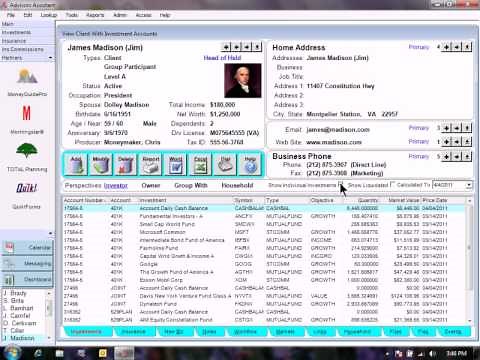Open the File menu
Image resolution: width=480 pixels, height=360 pixels.
point(11,15)
